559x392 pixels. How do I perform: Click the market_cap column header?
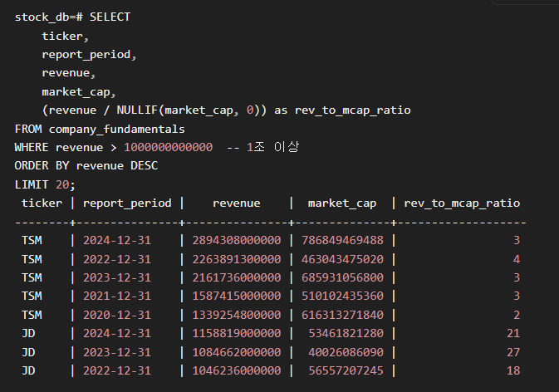(x=342, y=203)
